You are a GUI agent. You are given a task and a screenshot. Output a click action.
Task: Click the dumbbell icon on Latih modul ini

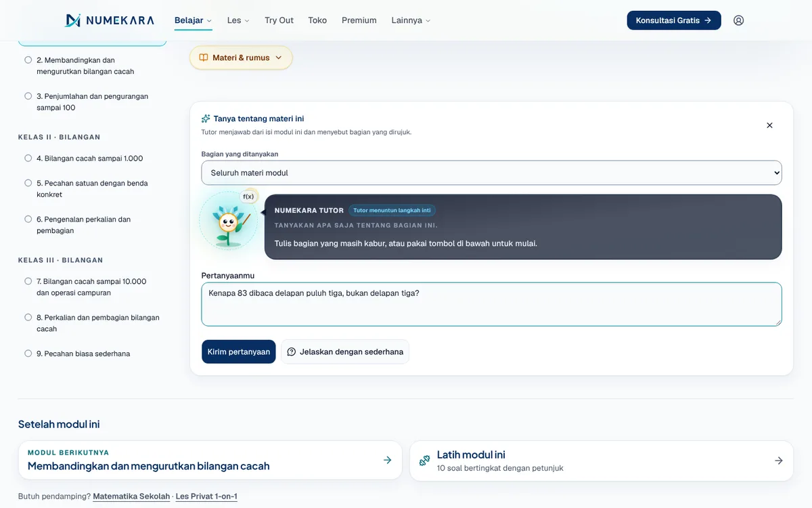(x=425, y=461)
